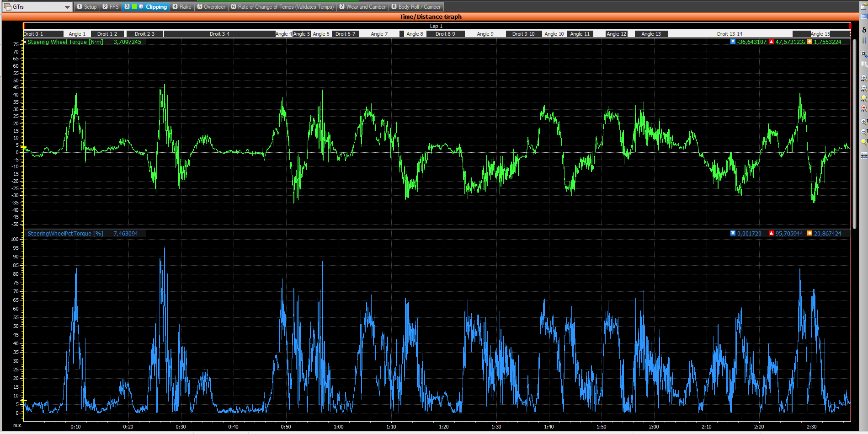Select the zoom box magnifier tool
The width and height of the screenshot is (868, 434).
[864, 54]
